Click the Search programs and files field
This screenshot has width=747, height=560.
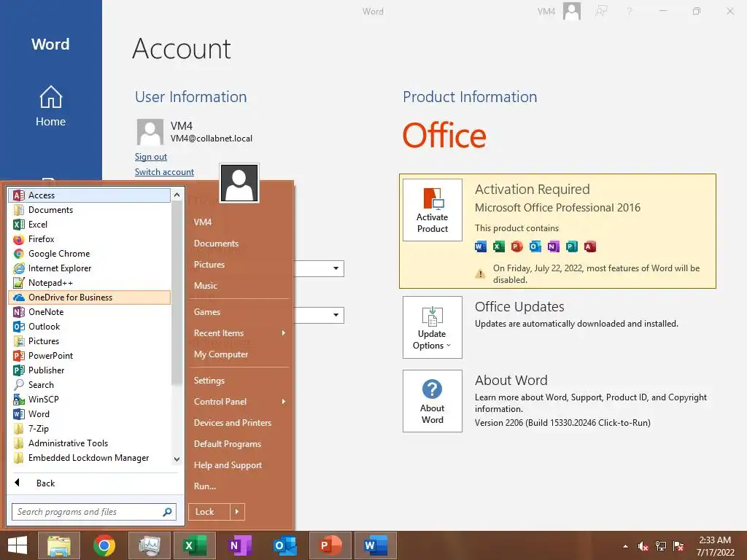click(x=94, y=512)
